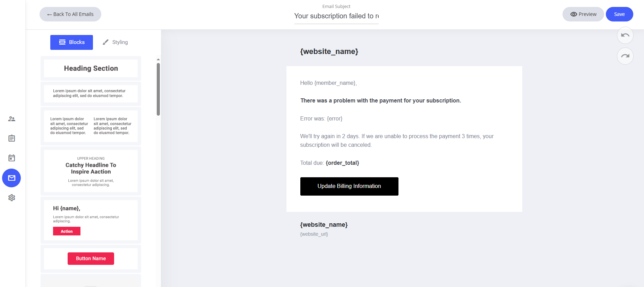The image size is (644, 287).
Task: Select the Button Name block
Action: pos(91,259)
